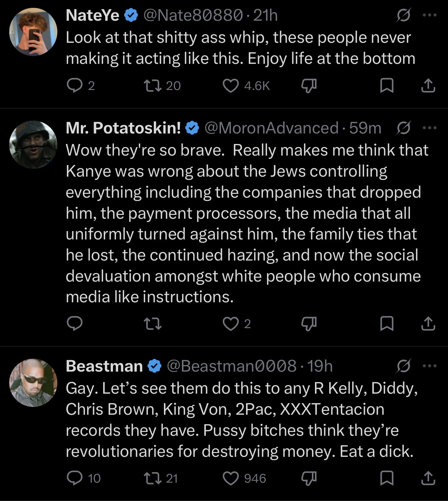Share Mr. Potatoskin's tweet
448x501 pixels.
coord(428,323)
